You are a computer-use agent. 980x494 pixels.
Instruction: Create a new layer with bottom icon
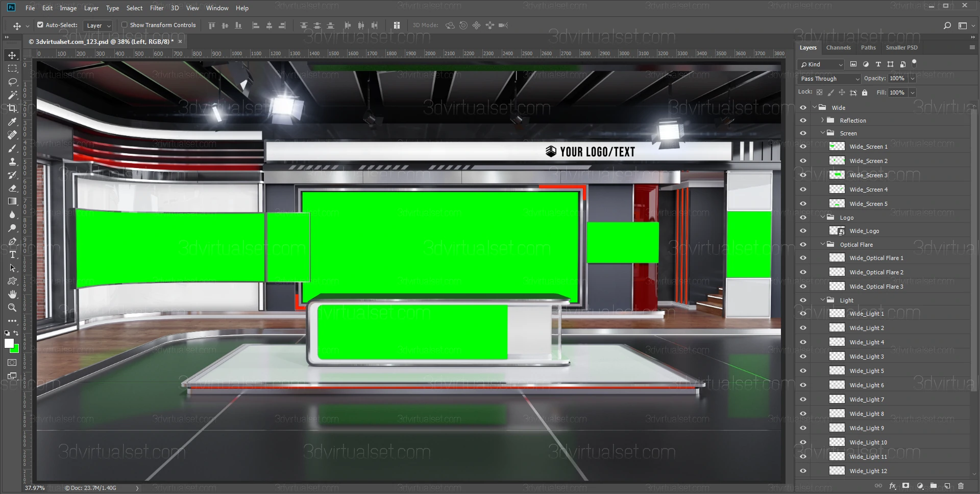(x=947, y=486)
